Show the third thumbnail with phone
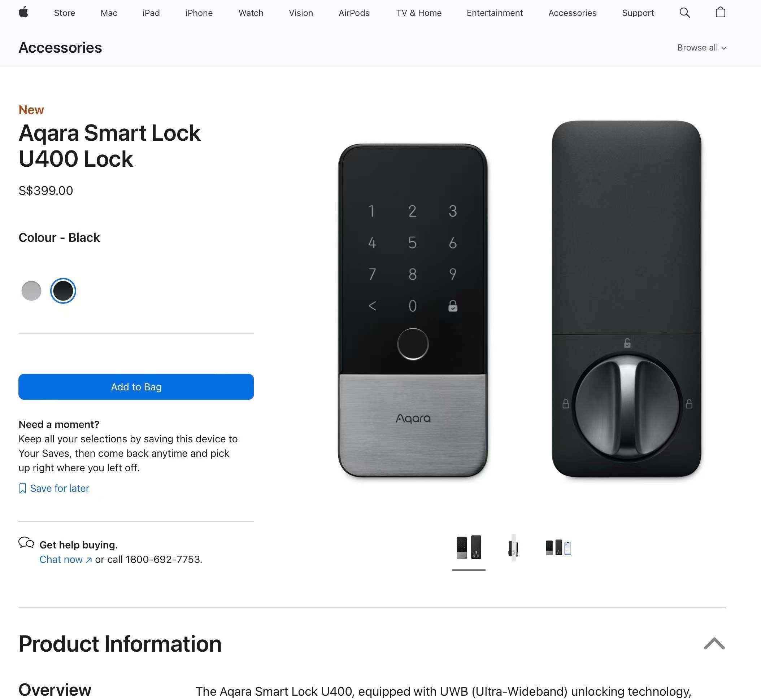The image size is (761, 700). coord(558,547)
